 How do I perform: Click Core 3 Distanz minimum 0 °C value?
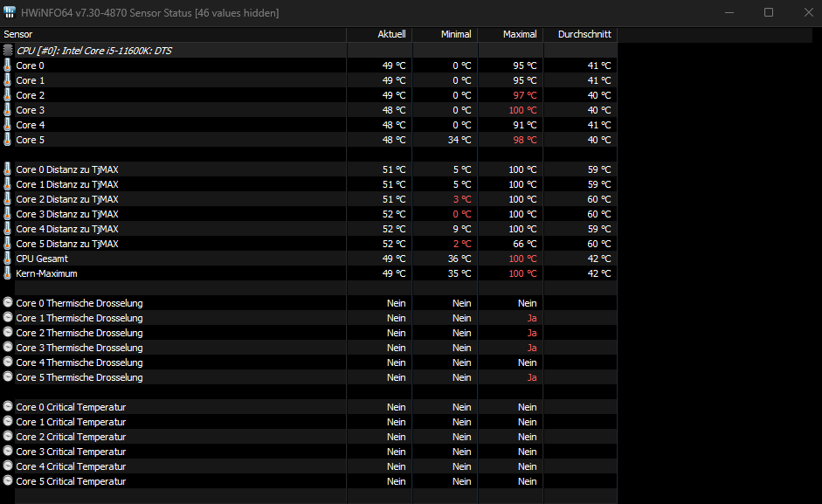tap(462, 214)
